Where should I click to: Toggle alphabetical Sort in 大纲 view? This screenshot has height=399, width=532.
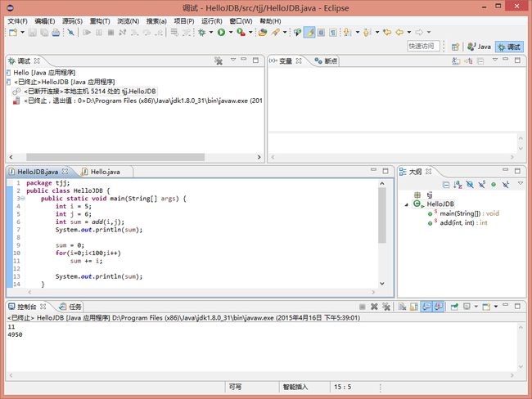(458, 185)
